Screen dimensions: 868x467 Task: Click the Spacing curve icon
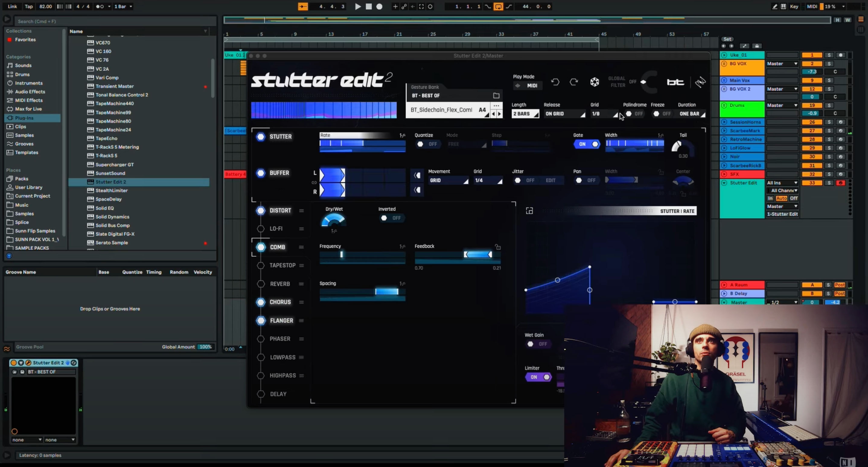pyautogui.click(x=402, y=284)
